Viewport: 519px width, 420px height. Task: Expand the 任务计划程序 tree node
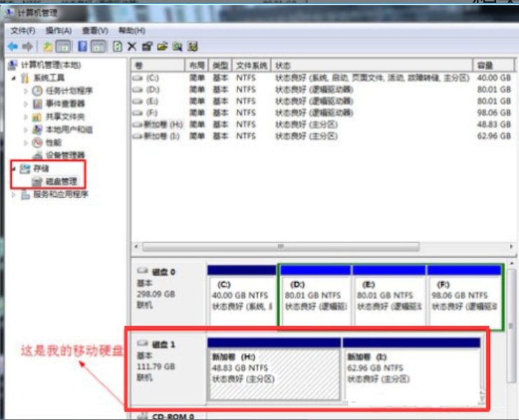(x=27, y=91)
